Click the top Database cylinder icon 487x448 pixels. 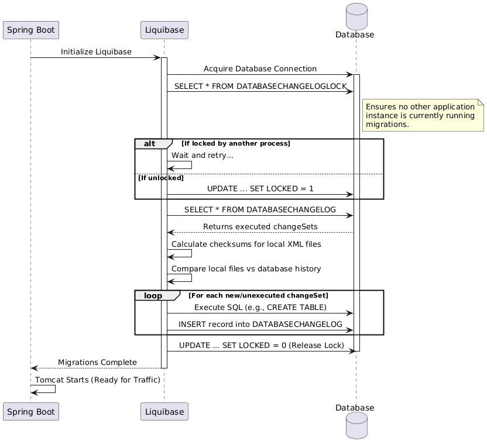(x=356, y=16)
